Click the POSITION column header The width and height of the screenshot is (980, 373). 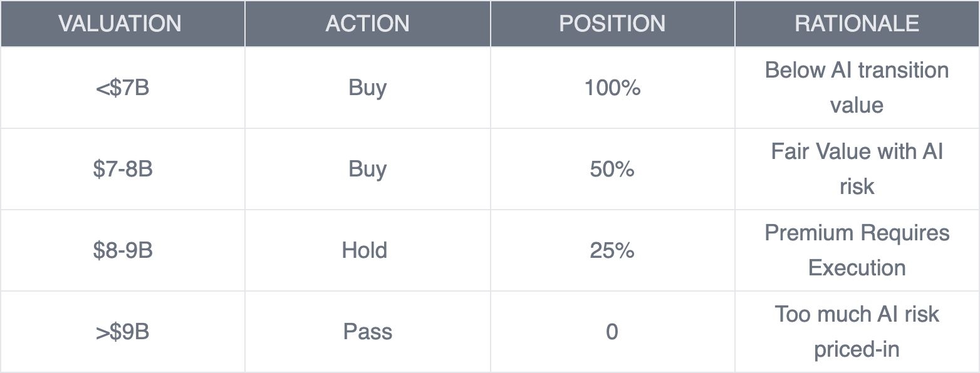coord(612,23)
